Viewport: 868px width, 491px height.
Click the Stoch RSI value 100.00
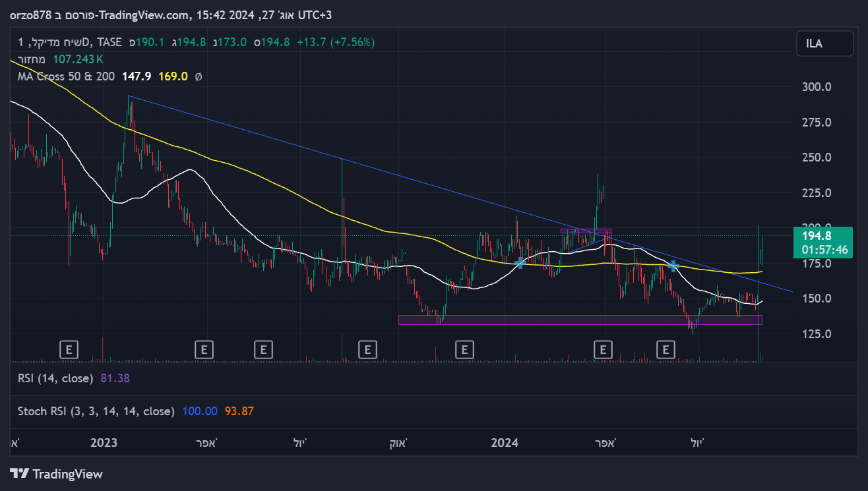[199, 411]
